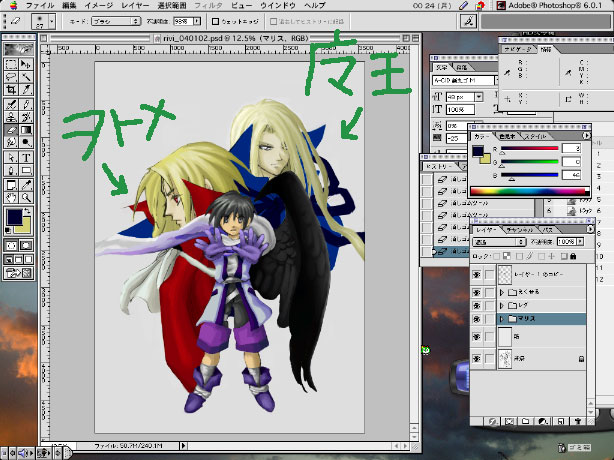Open the ウィンドウ menu
Viewport: 614px width, 460px height.
click(278, 5)
